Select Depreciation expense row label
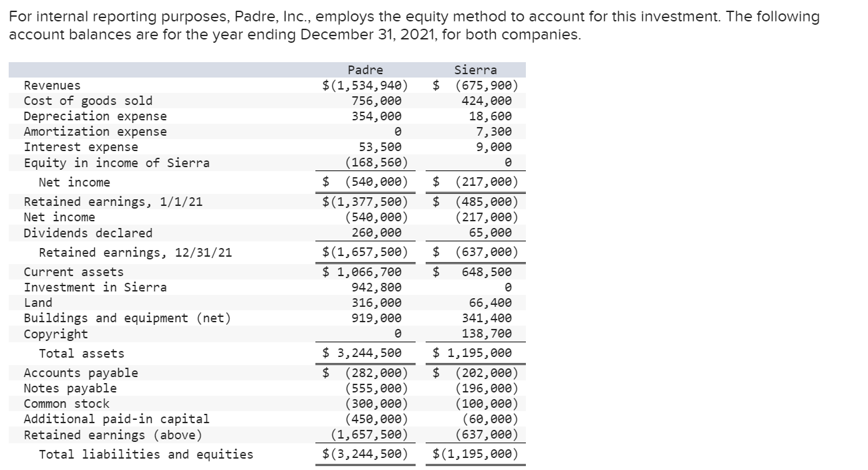868x470 pixels. click(x=96, y=116)
